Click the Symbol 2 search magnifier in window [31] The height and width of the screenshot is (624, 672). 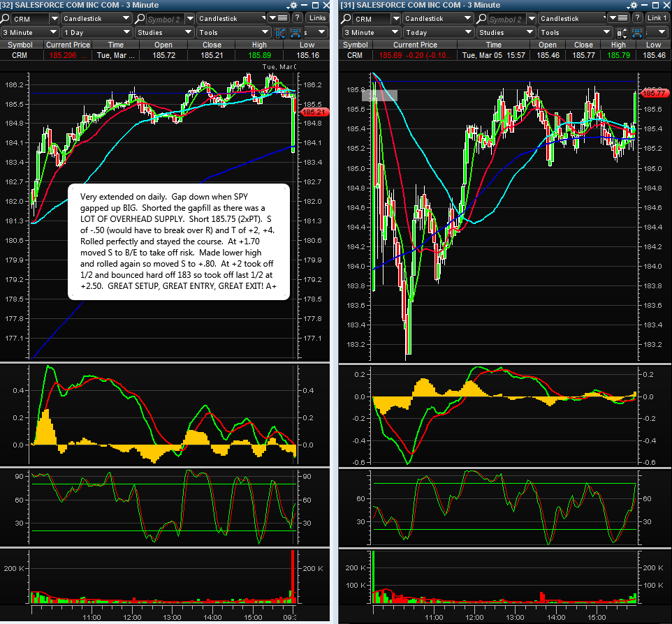[481, 18]
